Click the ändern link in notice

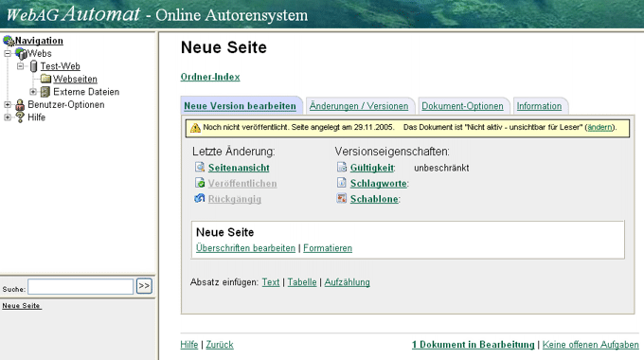click(599, 127)
